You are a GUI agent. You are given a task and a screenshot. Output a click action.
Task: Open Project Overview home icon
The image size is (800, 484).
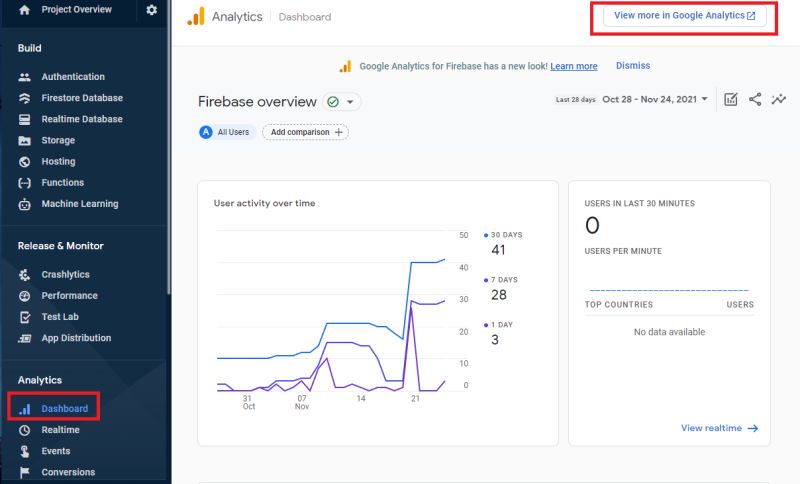coord(24,10)
